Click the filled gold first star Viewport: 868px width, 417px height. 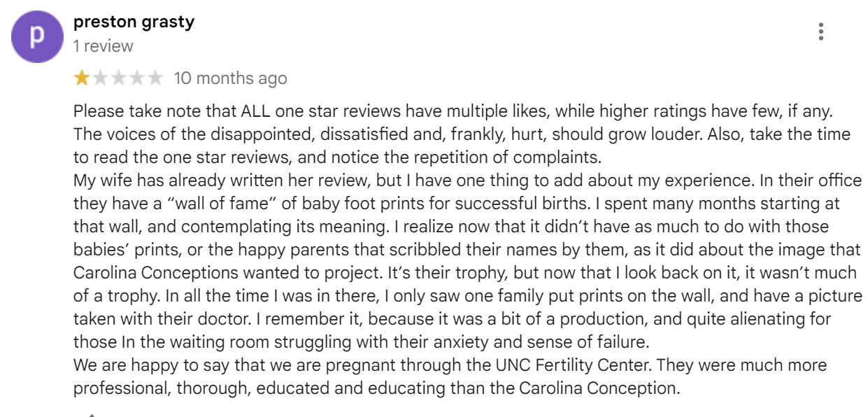tap(82, 78)
